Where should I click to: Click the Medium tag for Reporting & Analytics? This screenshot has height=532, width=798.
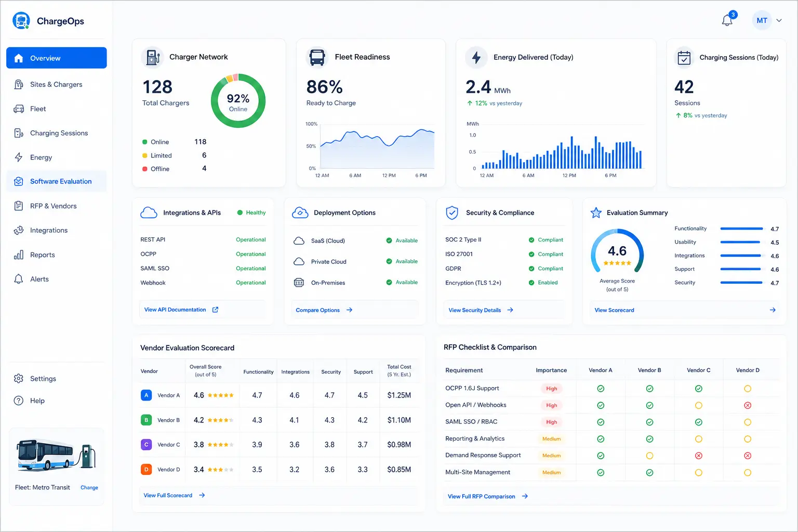pyautogui.click(x=552, y=439)
